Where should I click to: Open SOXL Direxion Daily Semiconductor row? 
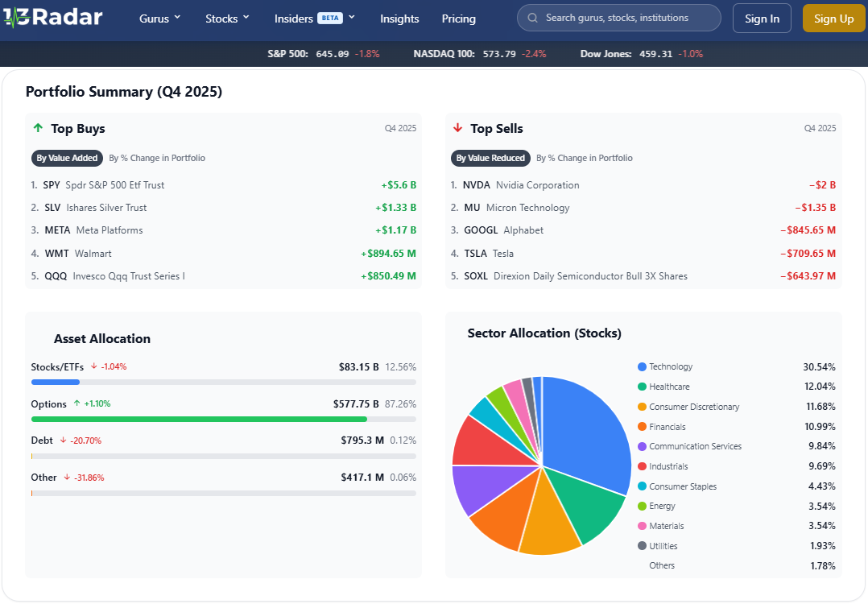click(x=643, y=275)
